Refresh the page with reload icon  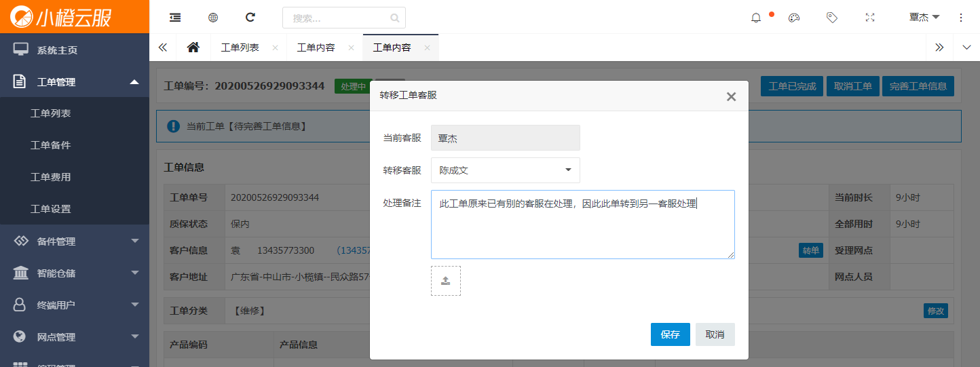click(x=250, y=18)
